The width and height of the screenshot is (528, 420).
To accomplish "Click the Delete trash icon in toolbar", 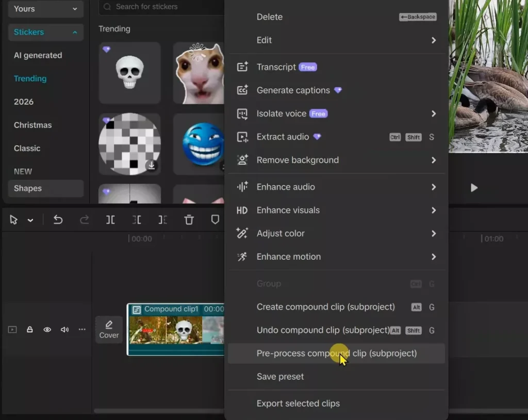I will 189,220.
